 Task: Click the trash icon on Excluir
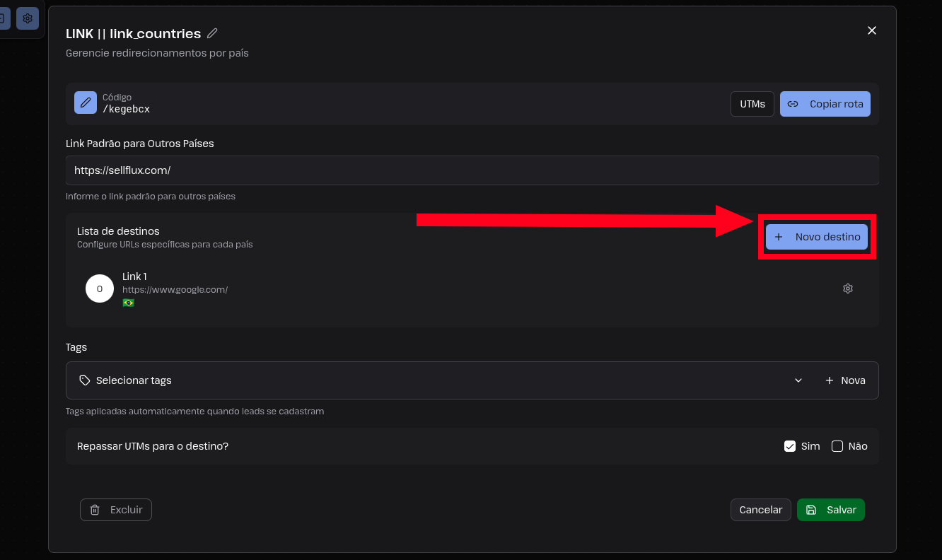[x=95, y=510]
